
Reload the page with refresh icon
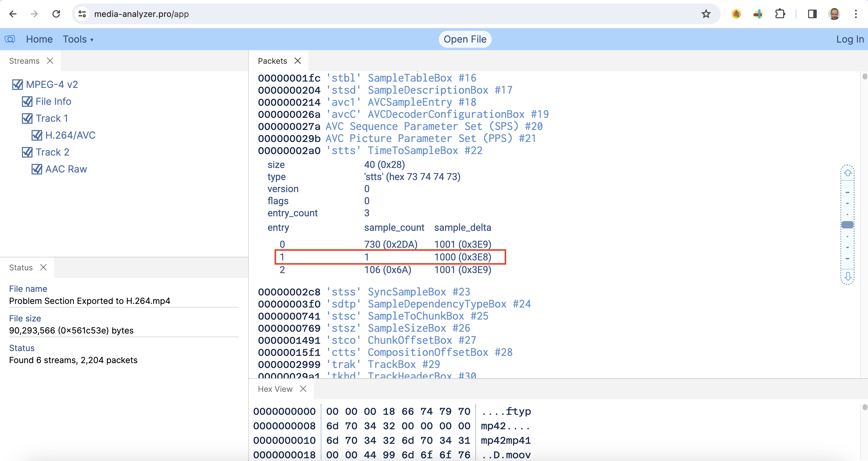tap(56, 14)
